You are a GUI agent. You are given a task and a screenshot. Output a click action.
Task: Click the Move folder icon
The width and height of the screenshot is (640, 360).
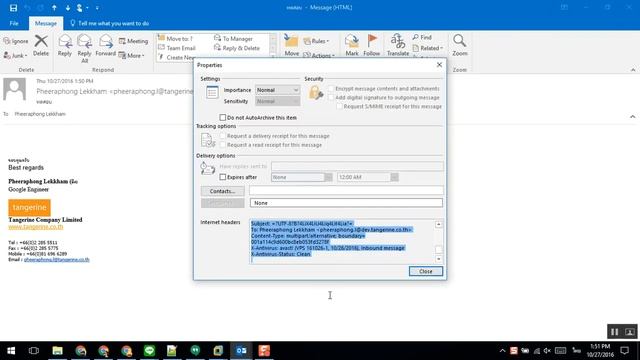pyautogui.click(x=291, y=41)
